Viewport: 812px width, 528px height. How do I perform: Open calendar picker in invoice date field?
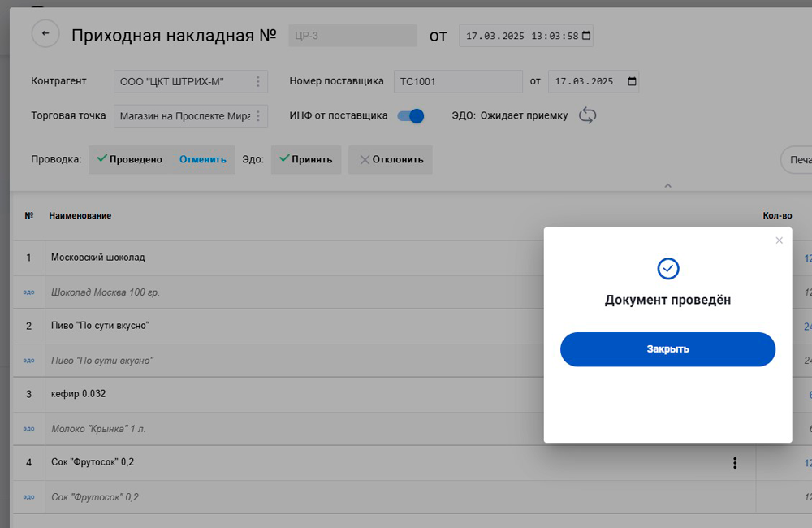pyautogui.click(x=586, y=36)
